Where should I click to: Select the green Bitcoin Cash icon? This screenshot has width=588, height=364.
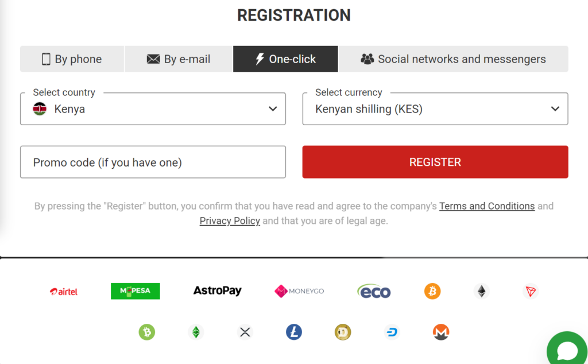pos(147,332)
